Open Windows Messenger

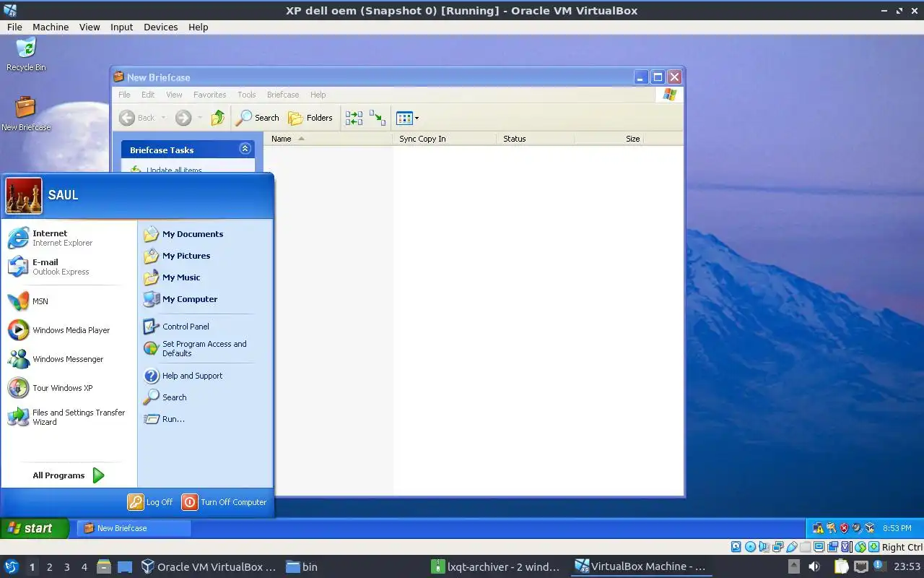(69, 359)
